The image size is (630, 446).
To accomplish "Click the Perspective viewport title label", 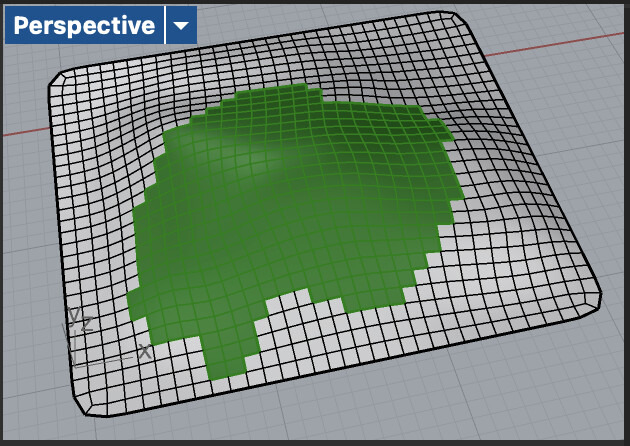I will coord(84,25).
